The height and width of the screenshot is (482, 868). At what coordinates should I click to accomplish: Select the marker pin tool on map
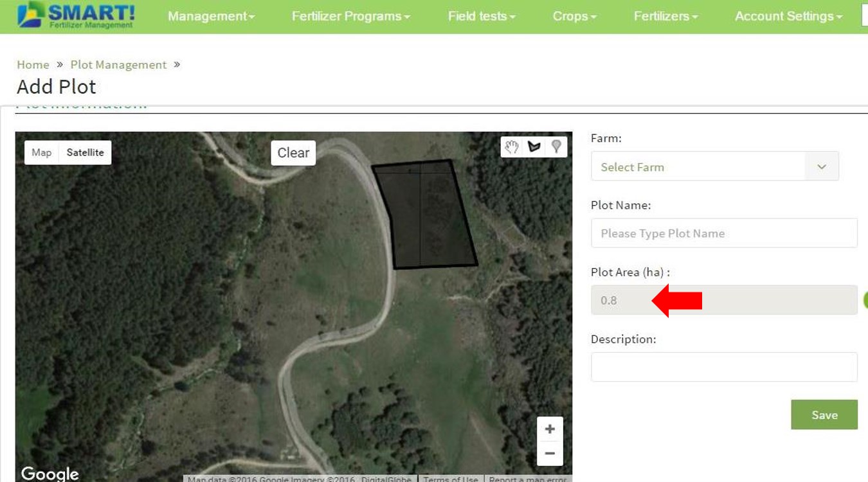coord(556,147)
